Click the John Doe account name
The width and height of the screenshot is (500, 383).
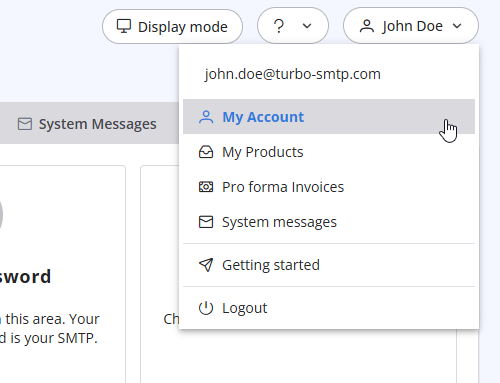(x=412, y=26)
